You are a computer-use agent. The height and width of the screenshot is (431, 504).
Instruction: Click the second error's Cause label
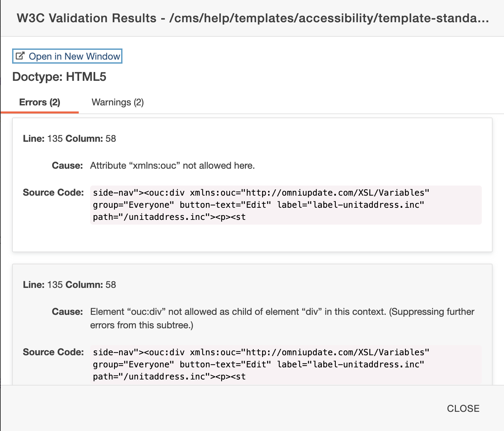(x=67, y=312)
